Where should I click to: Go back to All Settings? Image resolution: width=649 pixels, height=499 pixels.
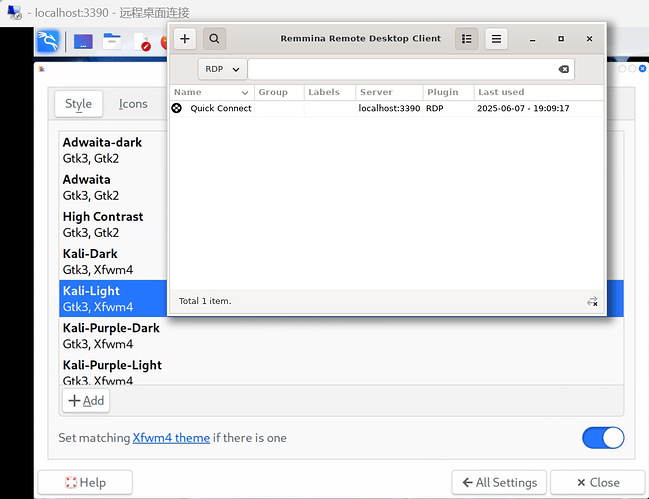[499, 482]
